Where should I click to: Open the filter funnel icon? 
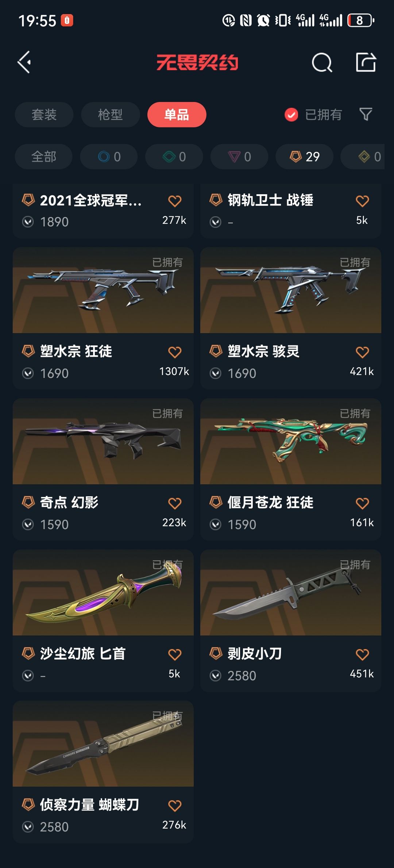[x=366, y=114]
